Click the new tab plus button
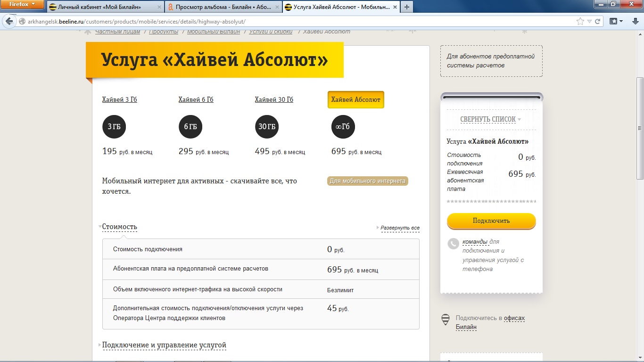 [x=407, y=7]
